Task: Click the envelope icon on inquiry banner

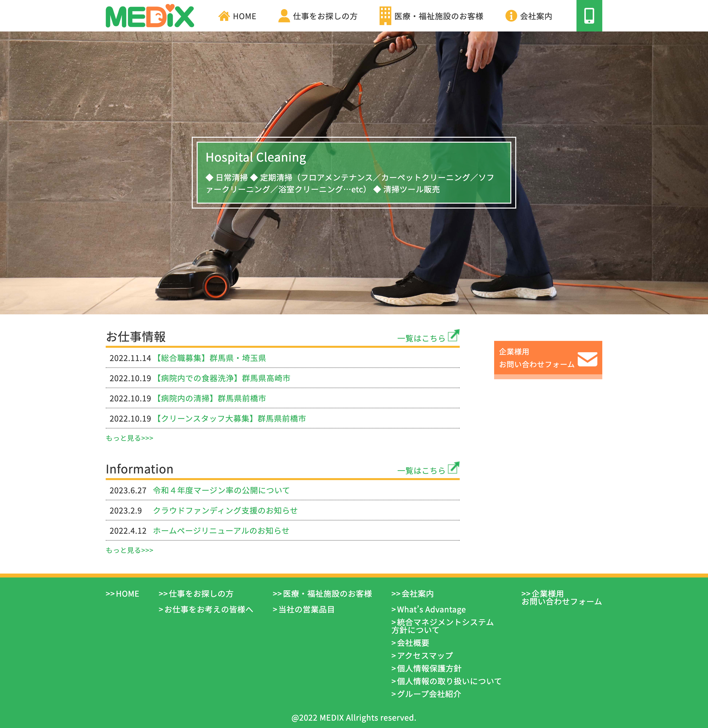Action: 587,359
